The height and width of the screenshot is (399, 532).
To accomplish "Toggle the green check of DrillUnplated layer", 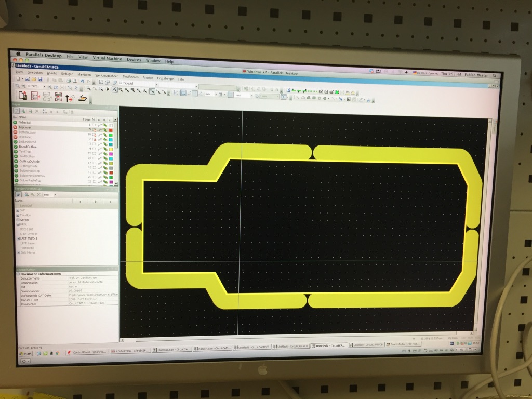I will [15, 142].
